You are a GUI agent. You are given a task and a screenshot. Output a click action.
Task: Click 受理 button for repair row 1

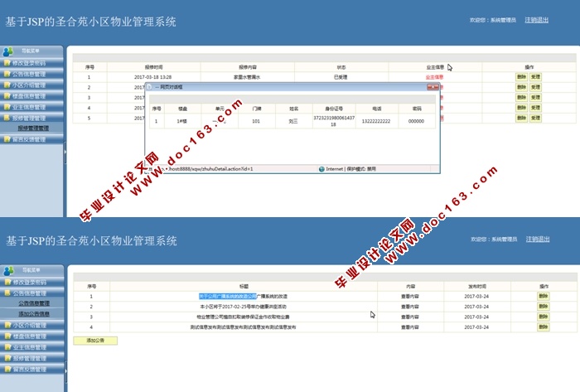point(535,77)
